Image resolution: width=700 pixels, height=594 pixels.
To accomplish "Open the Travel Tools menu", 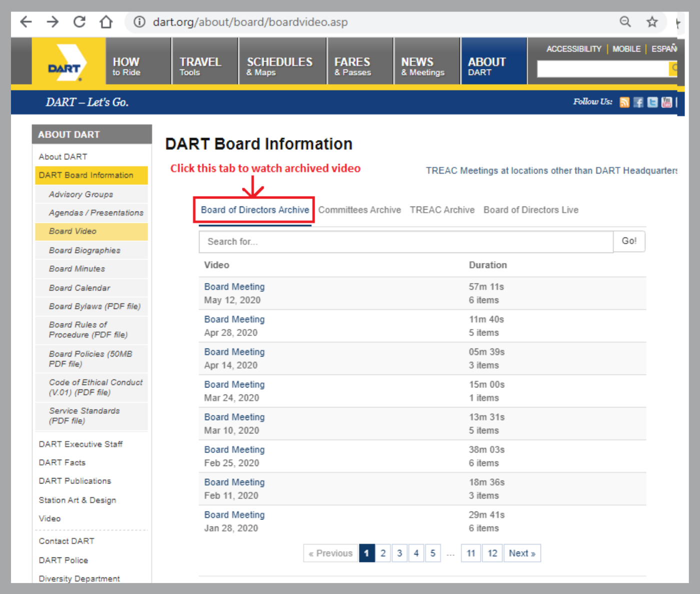I will [x=205, y=61].
